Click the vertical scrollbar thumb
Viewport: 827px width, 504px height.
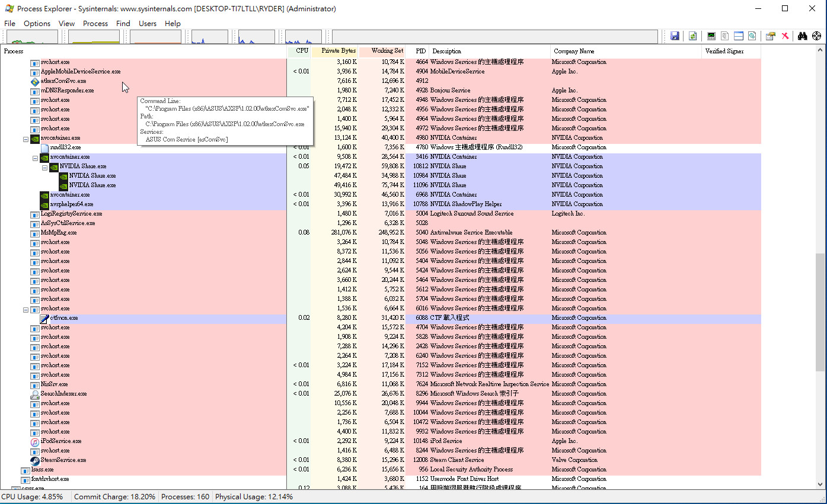[x=820, y=312]
